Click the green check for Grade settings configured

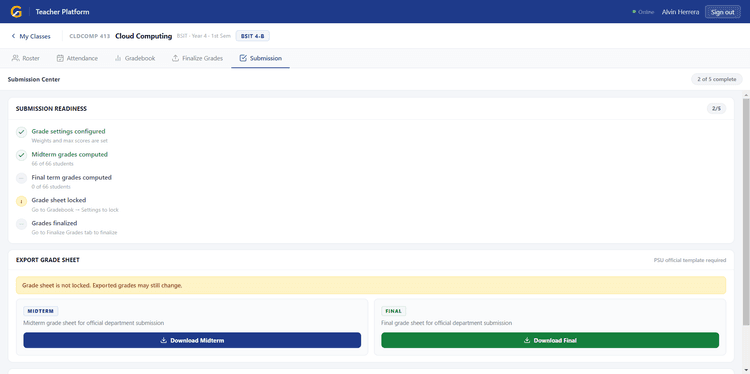[x=22, y=132]
